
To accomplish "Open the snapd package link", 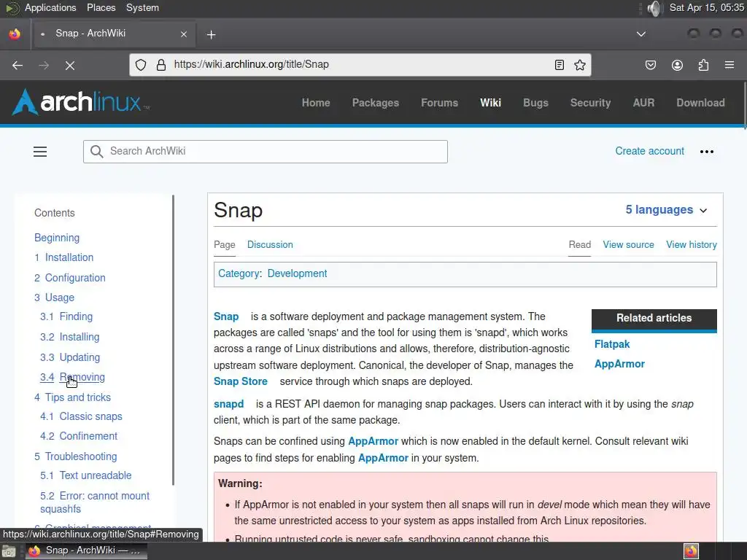I will click(228, 404).
